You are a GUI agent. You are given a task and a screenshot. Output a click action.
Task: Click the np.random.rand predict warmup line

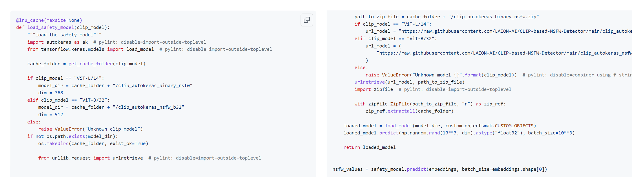click(459, 133)
